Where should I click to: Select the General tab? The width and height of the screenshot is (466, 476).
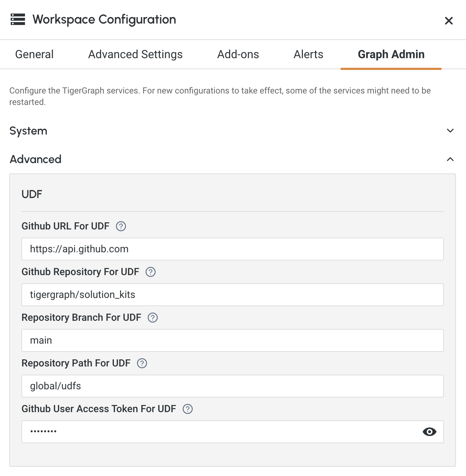(x=34, y=54)
